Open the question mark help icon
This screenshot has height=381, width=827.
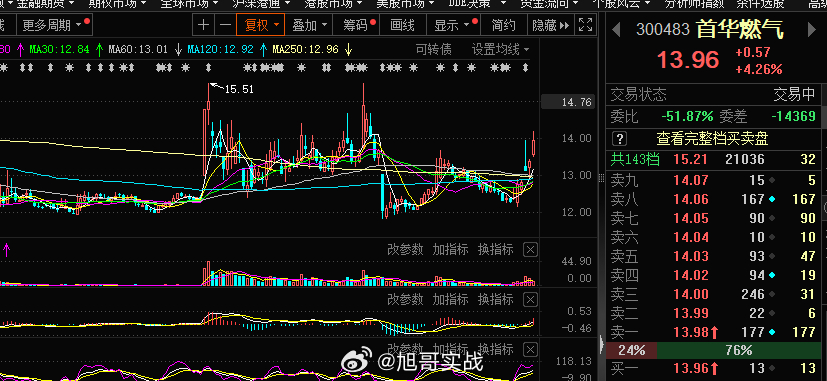click(619, 139)
